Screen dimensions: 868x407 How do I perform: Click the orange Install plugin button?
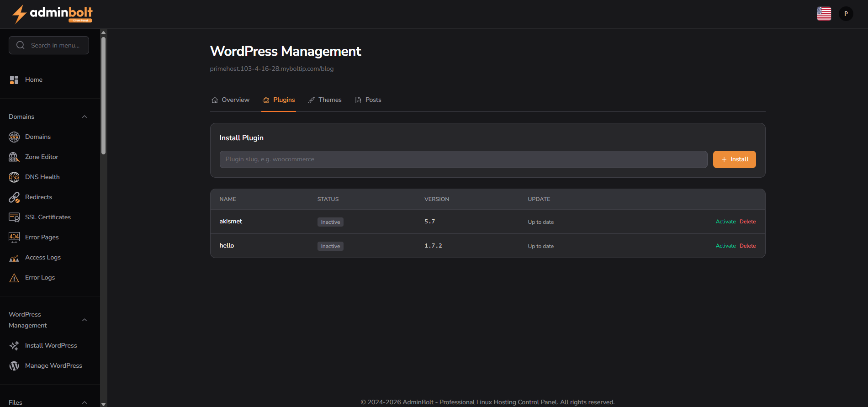(x=734, y=159)
